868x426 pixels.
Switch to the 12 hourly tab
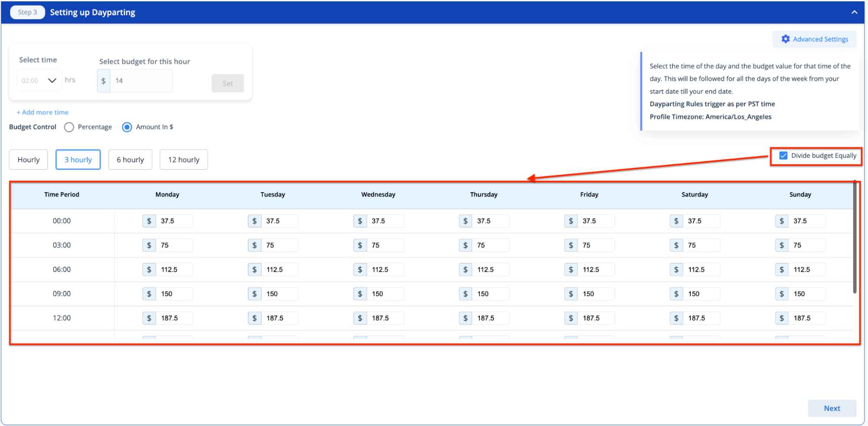[x=184, y=160]
